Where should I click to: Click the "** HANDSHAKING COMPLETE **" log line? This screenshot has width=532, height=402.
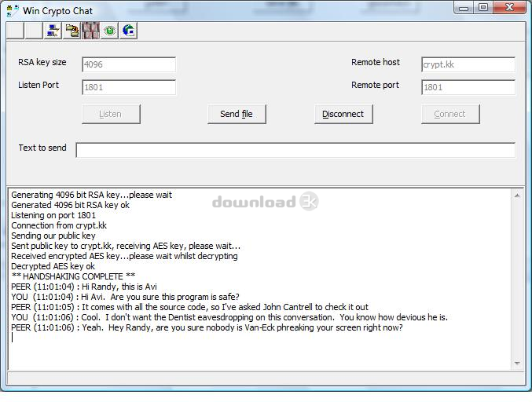click(x=73, y=276)
